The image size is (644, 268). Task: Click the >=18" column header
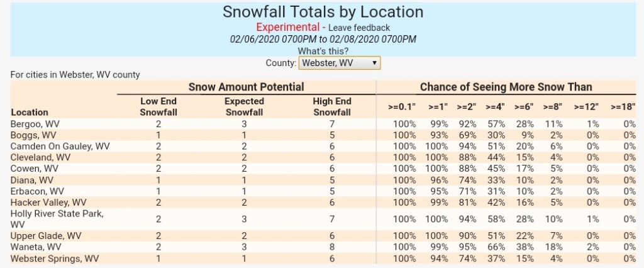623,107
